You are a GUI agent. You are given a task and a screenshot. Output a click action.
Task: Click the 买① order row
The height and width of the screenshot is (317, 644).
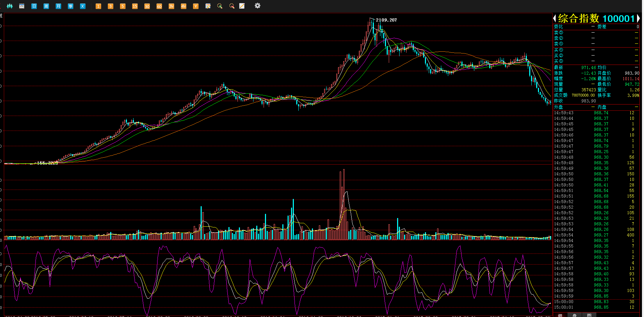click(x=596, y=50)
